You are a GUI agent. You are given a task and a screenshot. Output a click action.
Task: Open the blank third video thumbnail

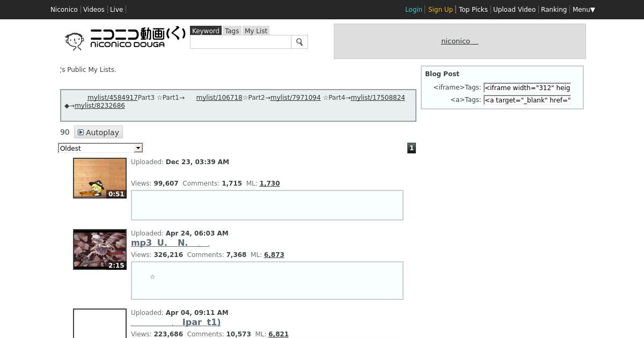pos(100,324)
